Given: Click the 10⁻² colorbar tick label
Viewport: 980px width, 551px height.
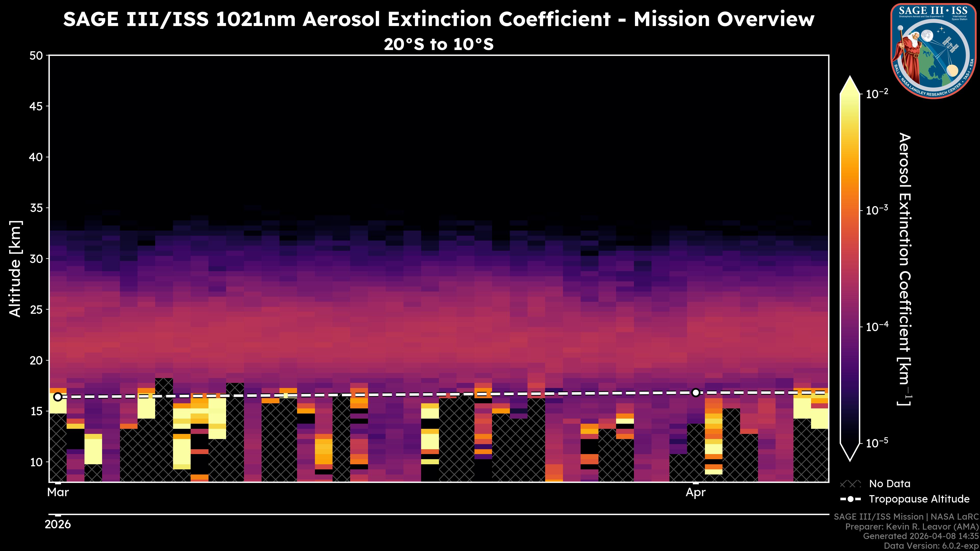Looking at the screenshot, I should coord(877,94).
